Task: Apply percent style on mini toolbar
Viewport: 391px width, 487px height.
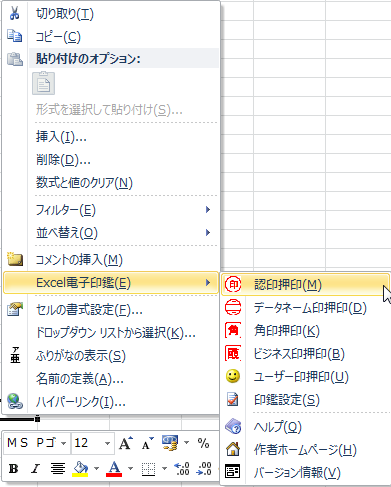Action: pos(203,443)
